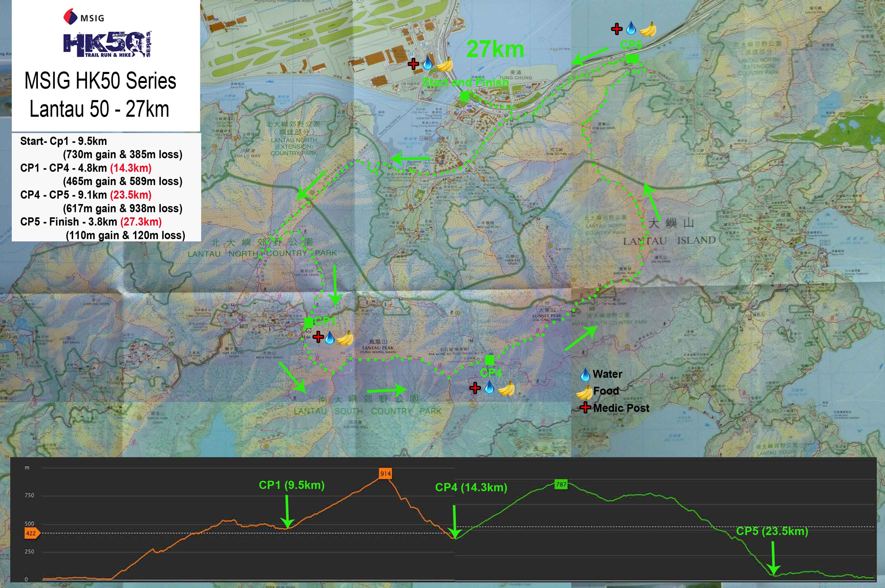Image resolution: width=885 pixels, height=588 pixels.
Task: Click the 'Lantau 50 - 27km' subtitle
Action: [99, 109]
